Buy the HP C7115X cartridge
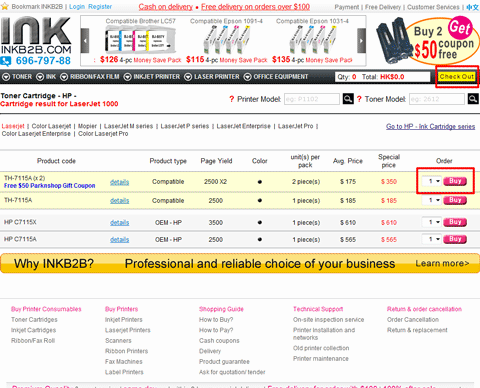Viewport: 480px width, 388px height. (455, 222)
